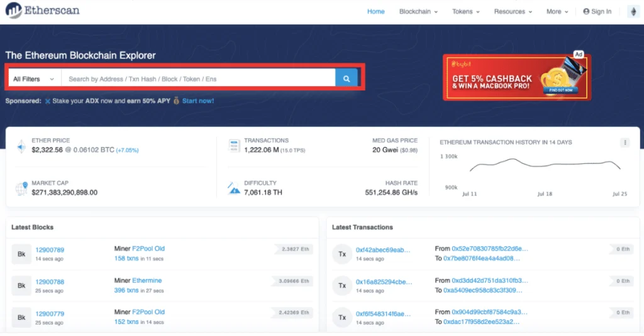Image resolution: width=644 pixels, height=336 pixels.
Task: Click the transaction history line chart
Action: point(545,164)
